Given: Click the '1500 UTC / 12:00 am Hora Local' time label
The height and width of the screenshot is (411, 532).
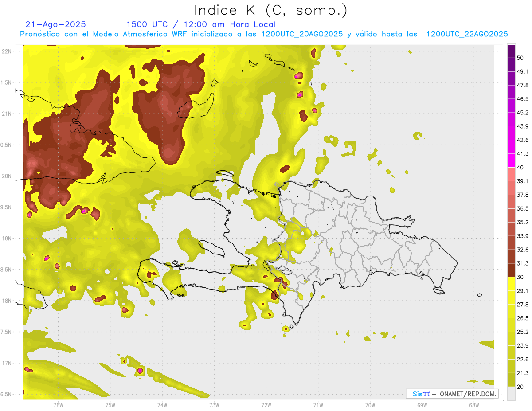Looking at the screenshot, I should click(x=201, y=24).
